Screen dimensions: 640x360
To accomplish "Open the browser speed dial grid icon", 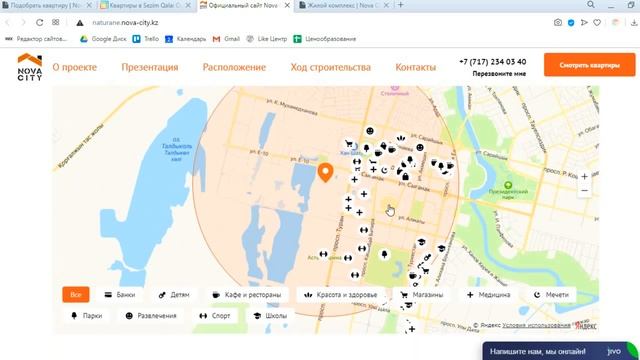I will (56, 22).
